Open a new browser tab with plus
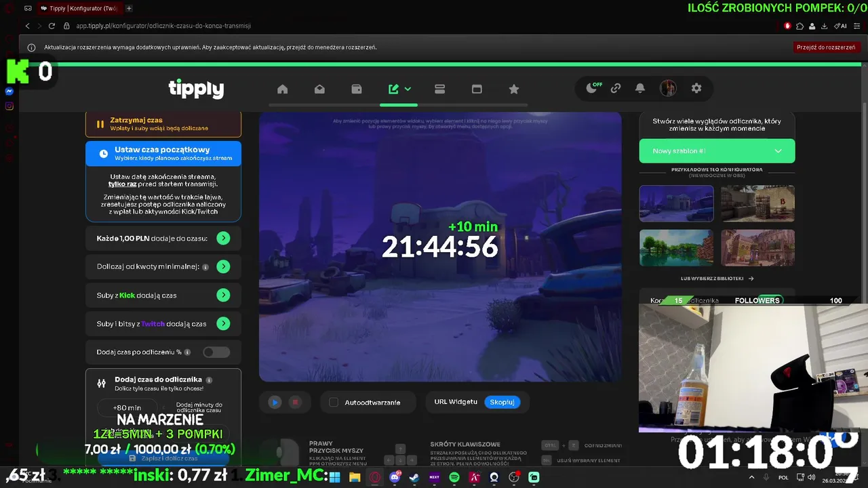Viewport: 868px width, 488px height. pyautogui.click(x=129, y=8)
